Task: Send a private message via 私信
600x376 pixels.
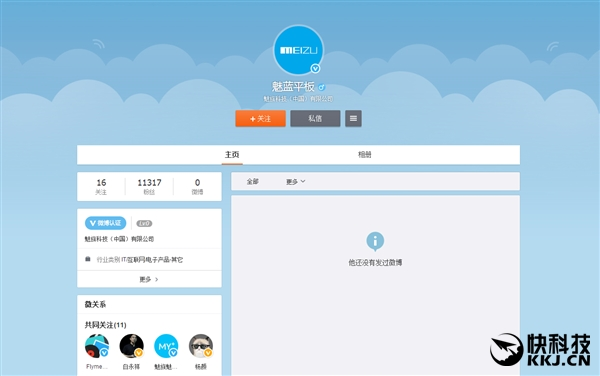Action: pyautogui.click(x=315, y=119)
